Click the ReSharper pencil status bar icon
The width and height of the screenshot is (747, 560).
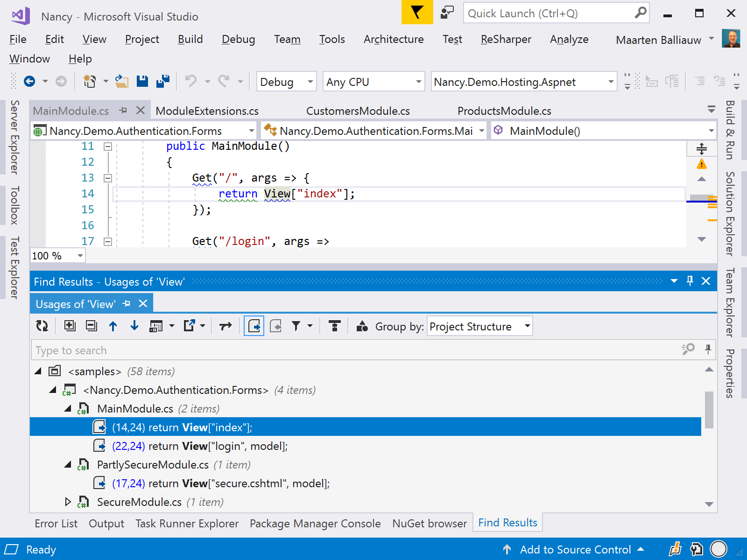coord(675,549)
